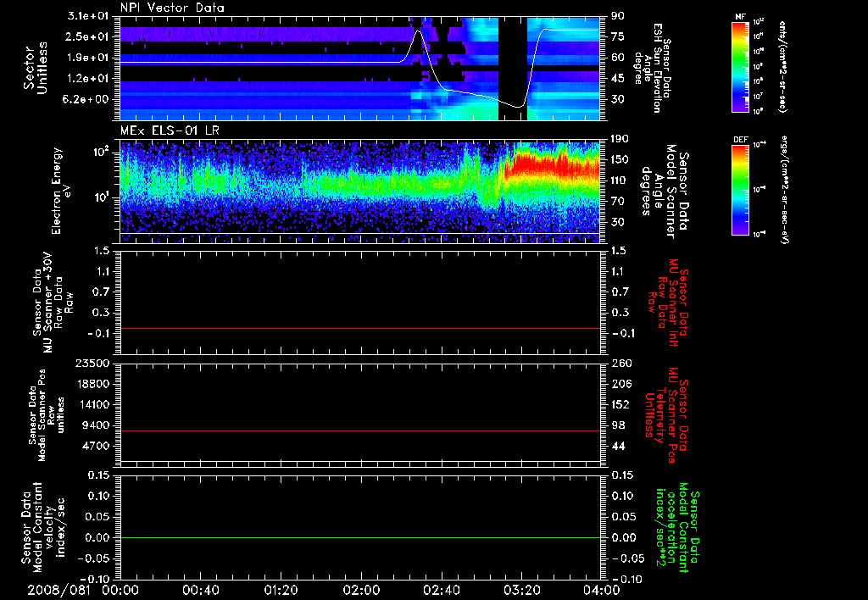Click the red line in the Scanner Pos panel

(360, 431)
